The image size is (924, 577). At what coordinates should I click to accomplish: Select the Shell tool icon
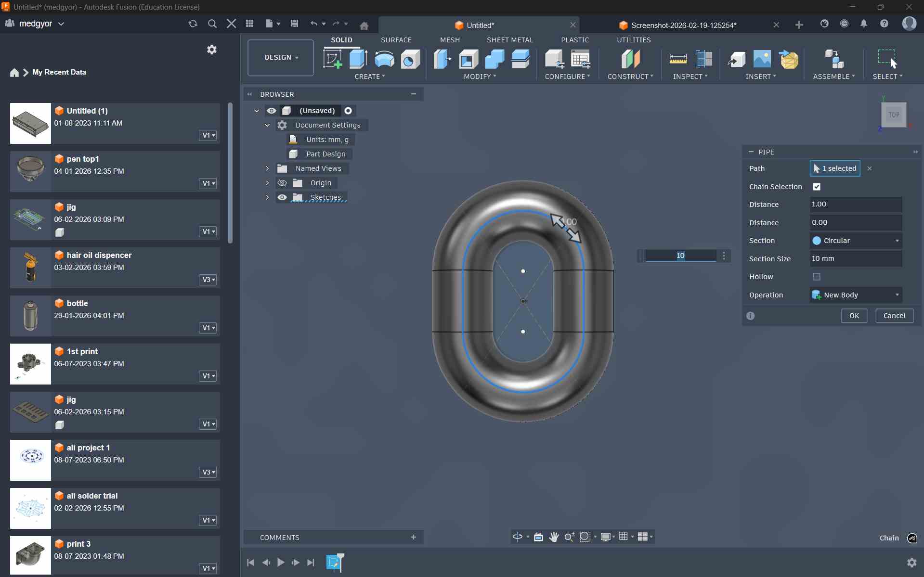pos(469,59)
